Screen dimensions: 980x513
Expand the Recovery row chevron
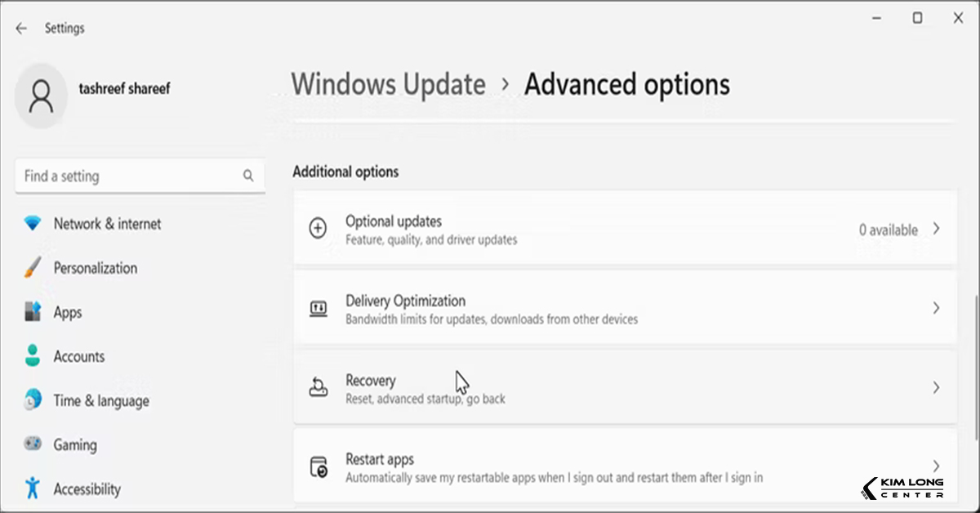click(938, 388)
